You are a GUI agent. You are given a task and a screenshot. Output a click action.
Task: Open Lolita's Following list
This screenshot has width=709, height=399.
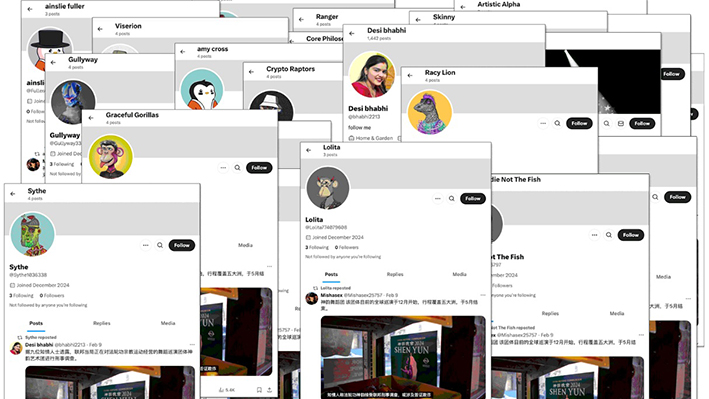[x=317, y=247]
